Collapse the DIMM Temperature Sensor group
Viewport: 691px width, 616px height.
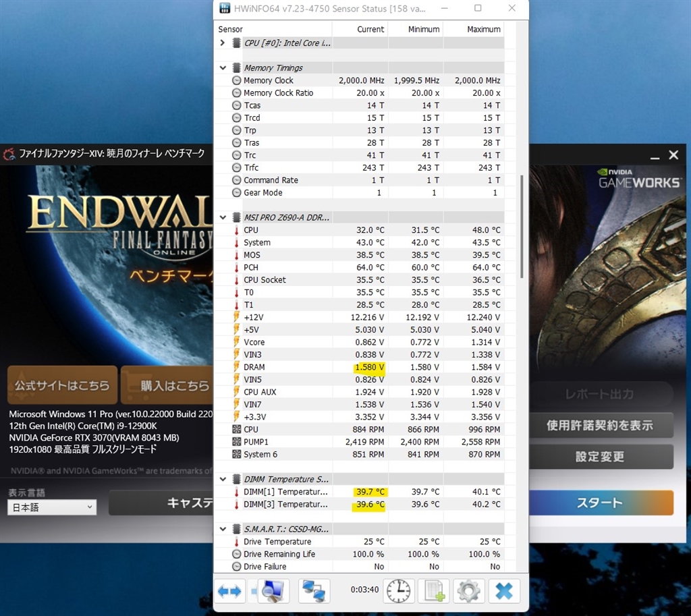(223, 479)
